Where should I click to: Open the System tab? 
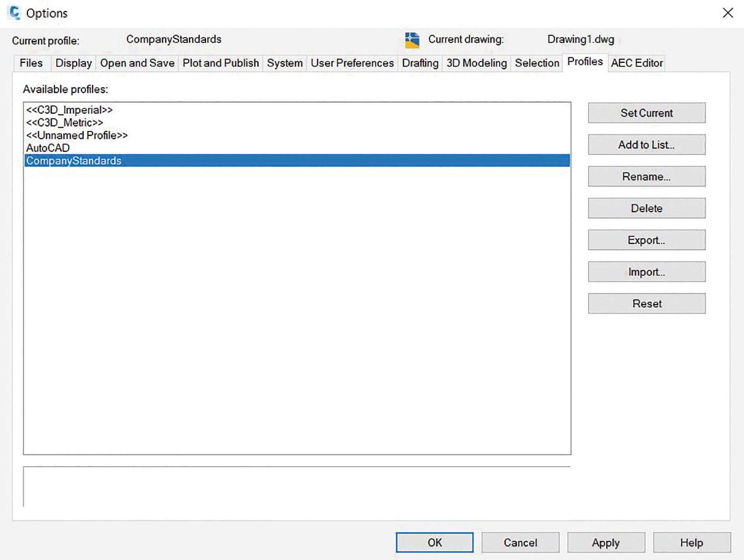click(285, 63)
